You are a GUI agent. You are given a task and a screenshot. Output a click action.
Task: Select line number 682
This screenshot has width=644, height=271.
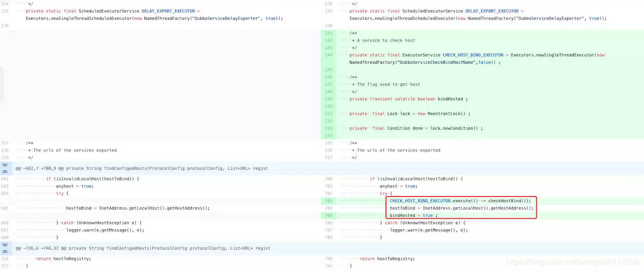coord(5,178)
